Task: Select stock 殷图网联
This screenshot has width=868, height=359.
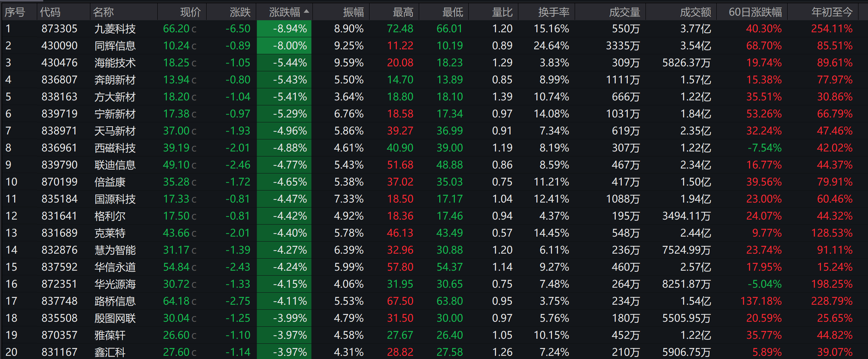Action: pyautogui.click(x=115, y=318)
